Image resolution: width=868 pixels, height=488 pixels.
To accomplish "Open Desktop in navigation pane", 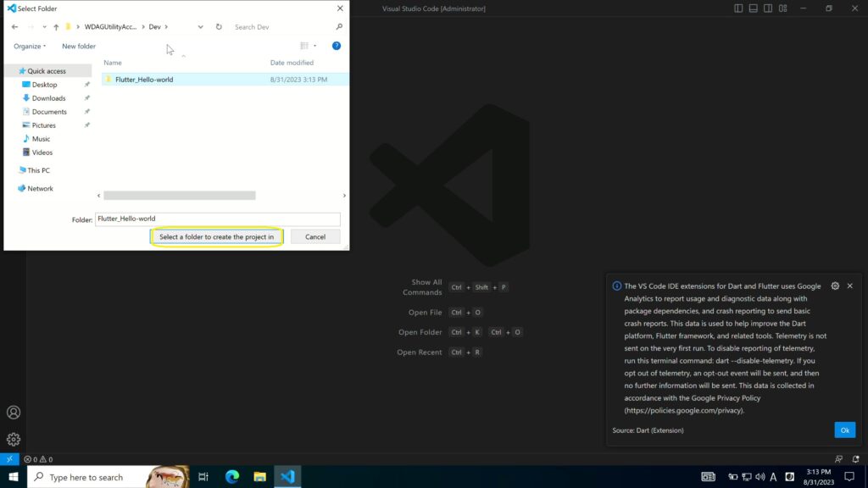I will pyautogui.click(x=44, y=85).
